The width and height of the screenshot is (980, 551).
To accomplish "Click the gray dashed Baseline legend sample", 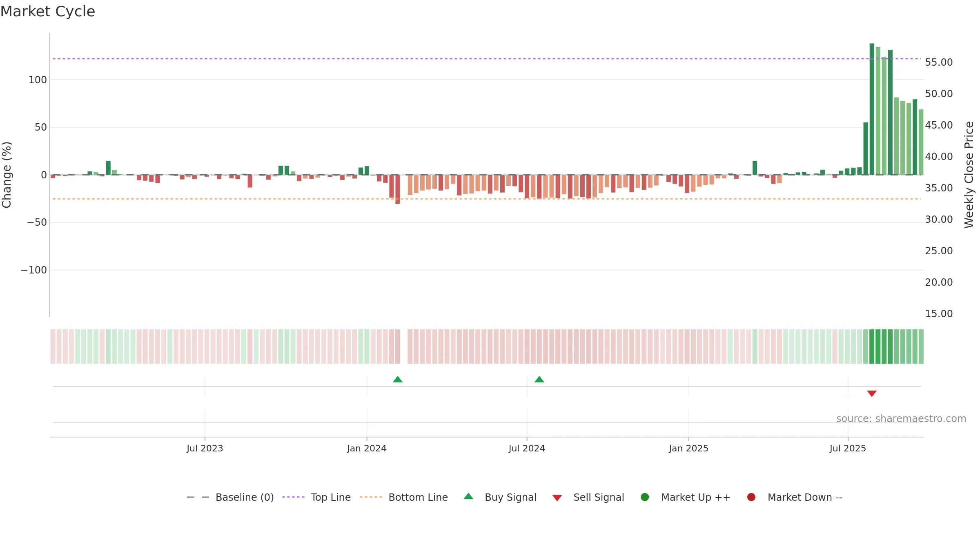I will [198, 497].
